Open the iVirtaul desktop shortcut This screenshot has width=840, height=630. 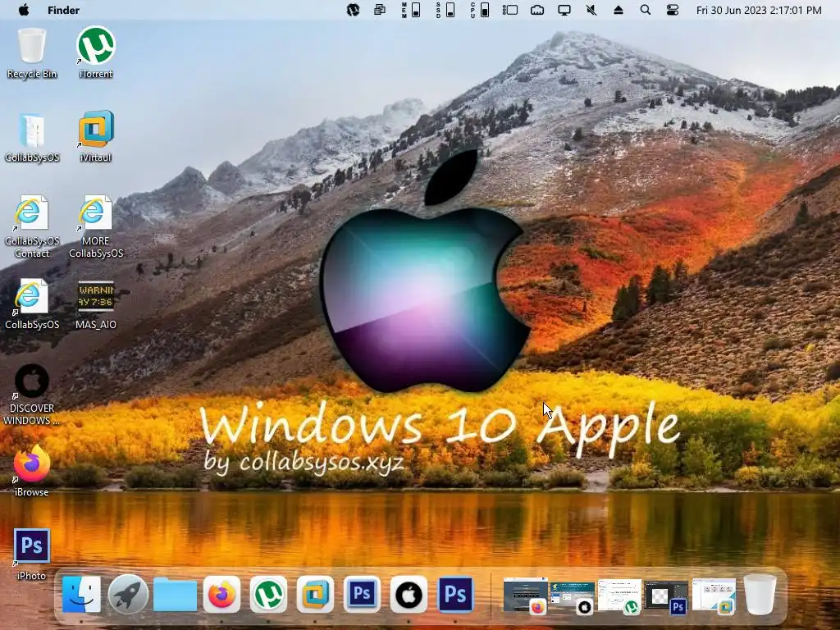point(96,136)
